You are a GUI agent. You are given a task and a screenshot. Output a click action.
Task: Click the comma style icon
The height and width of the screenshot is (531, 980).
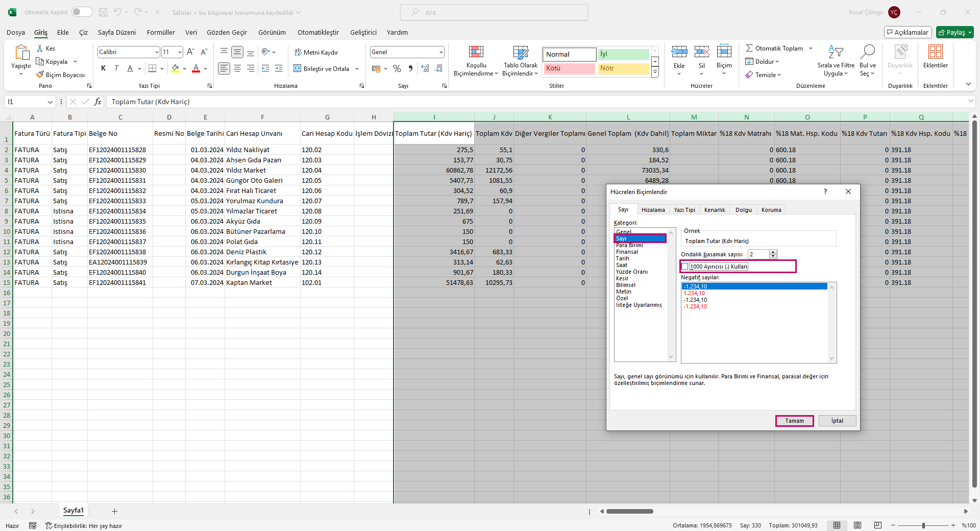pyautogui.click(x=410, y=68)
